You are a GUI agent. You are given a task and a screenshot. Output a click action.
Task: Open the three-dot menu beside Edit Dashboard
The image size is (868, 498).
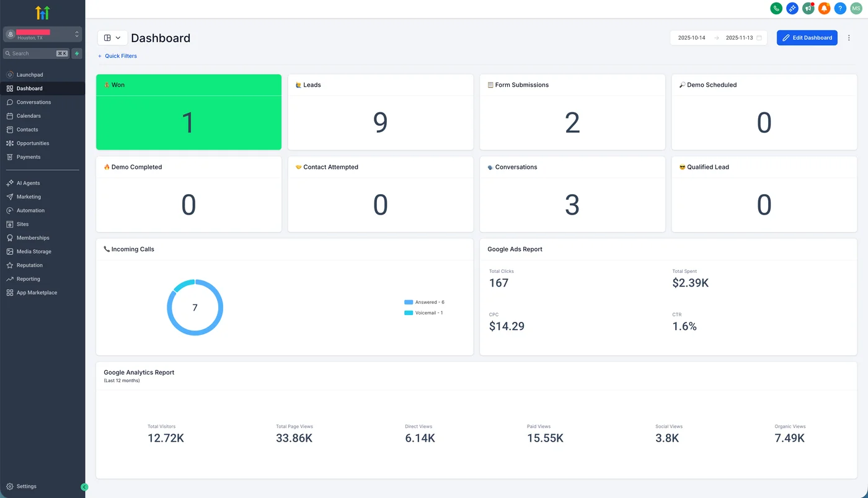(849, 37)
